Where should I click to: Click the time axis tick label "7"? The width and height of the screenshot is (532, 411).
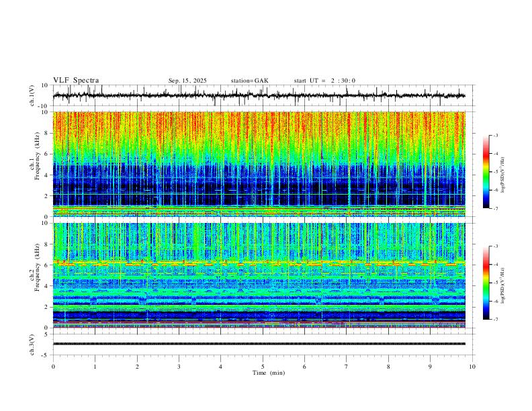tap(347, 367)
